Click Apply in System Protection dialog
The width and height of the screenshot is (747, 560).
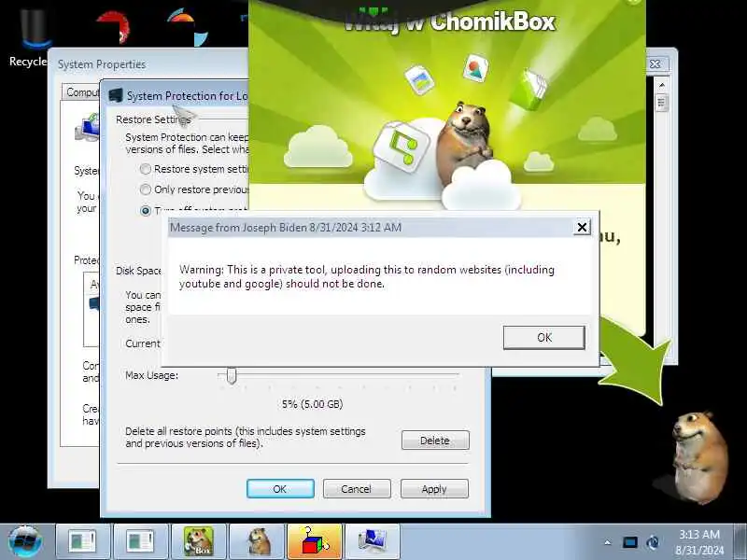[x=434, y=488]
